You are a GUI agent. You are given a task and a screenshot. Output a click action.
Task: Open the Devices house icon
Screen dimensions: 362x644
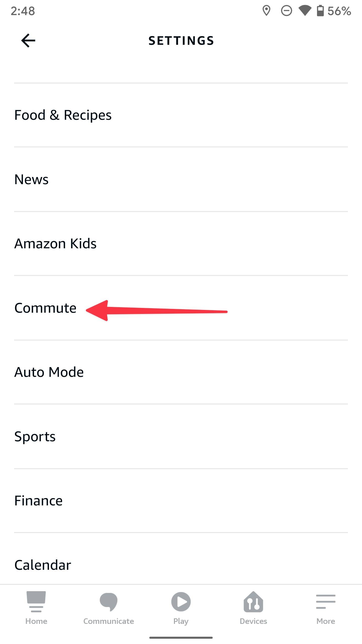point(253,602)
